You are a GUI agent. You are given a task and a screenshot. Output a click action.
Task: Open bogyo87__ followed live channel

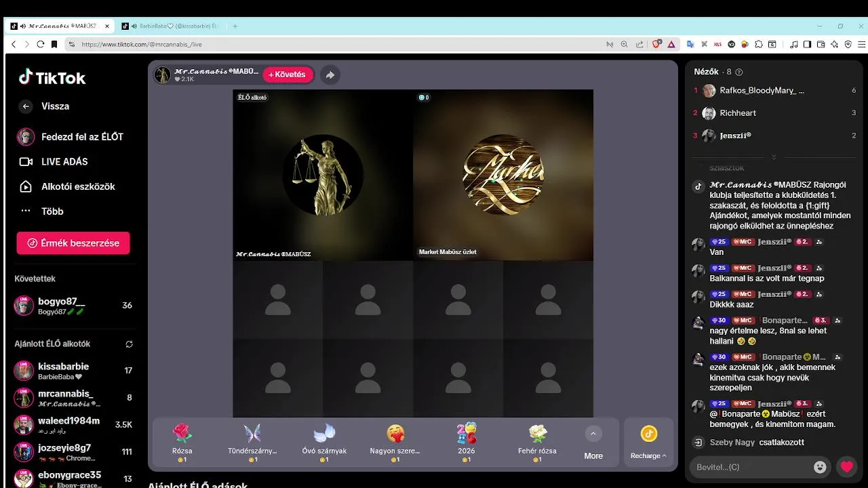point(73,306)
